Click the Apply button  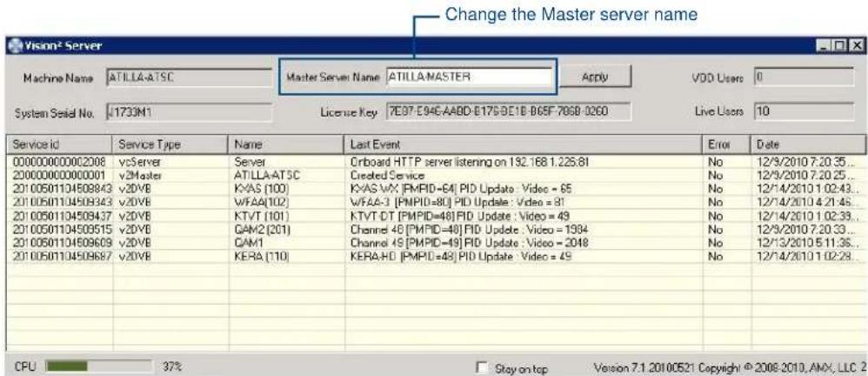[595, 77]
